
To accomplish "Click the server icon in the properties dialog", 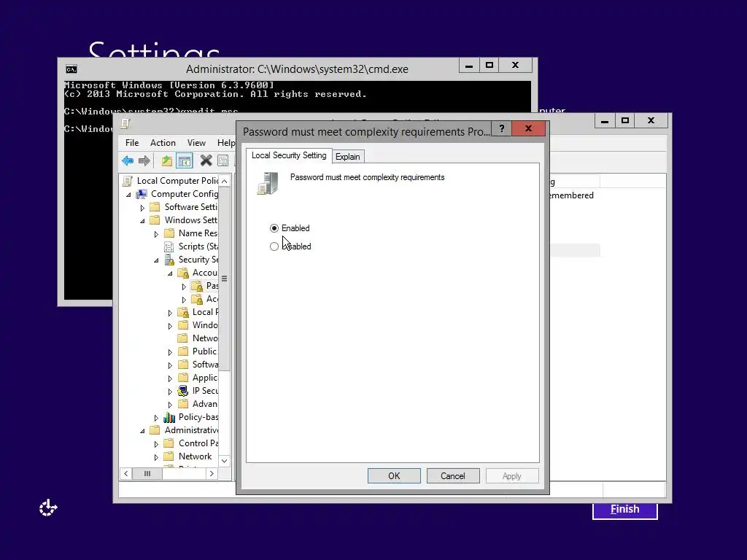I will (268, 183).
